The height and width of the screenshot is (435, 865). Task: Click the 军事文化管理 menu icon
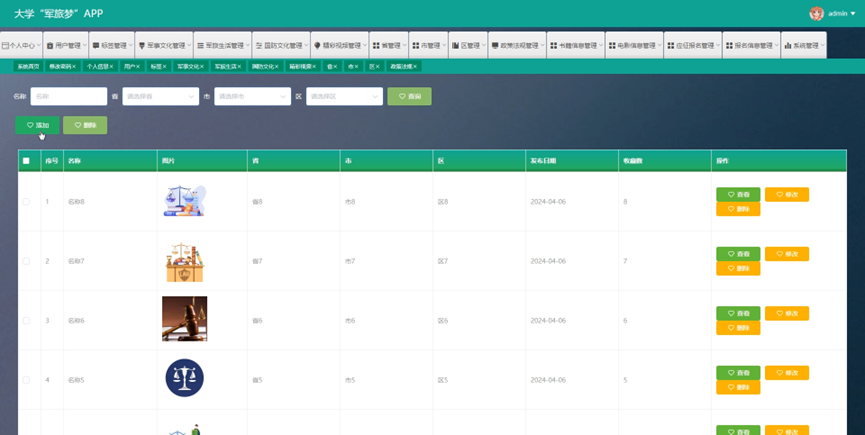point(142,46)
